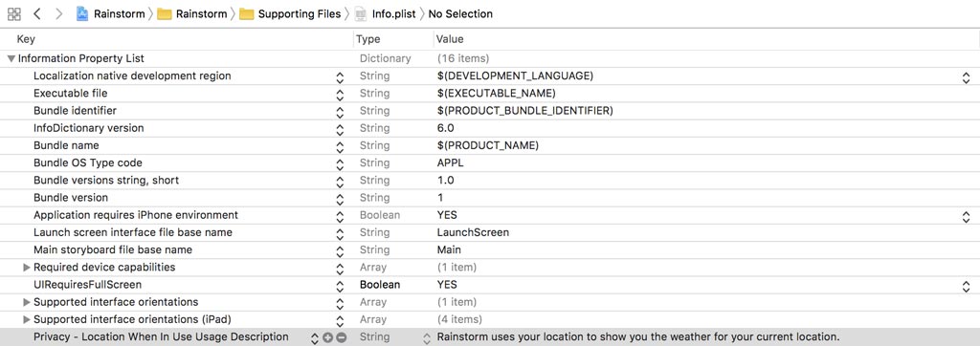
Task: Select the Bundle OS Type code key
Action: [88, 163]
